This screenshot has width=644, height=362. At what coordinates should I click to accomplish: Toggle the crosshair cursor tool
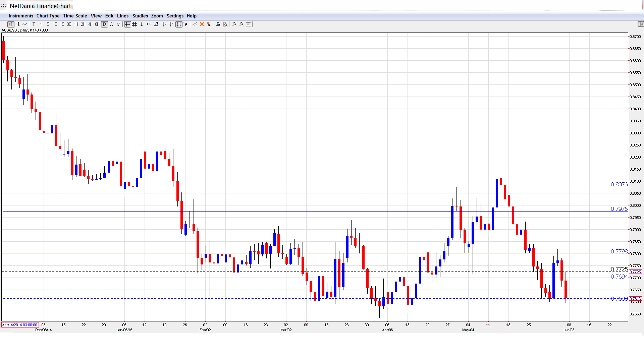click(x=127, y=24)
